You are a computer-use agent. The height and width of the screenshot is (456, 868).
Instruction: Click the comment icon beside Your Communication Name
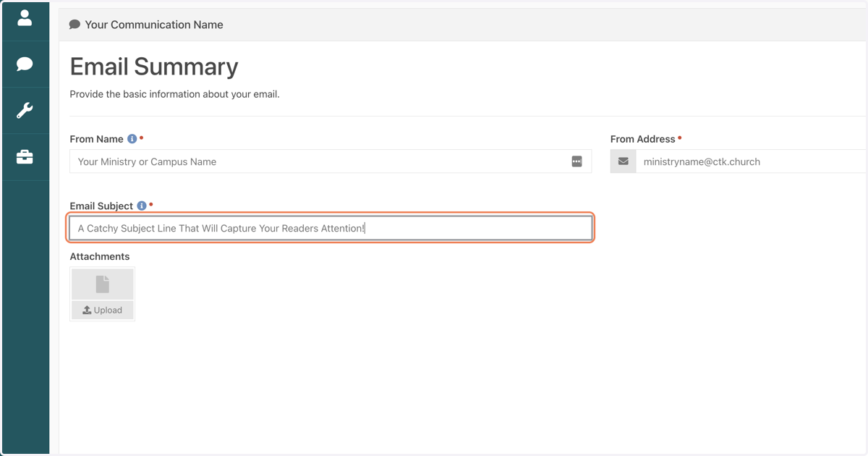point(75,25)
